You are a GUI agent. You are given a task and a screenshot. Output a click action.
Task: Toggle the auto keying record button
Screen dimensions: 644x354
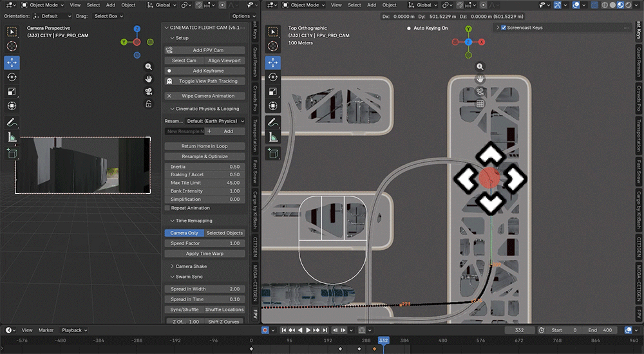265,330
